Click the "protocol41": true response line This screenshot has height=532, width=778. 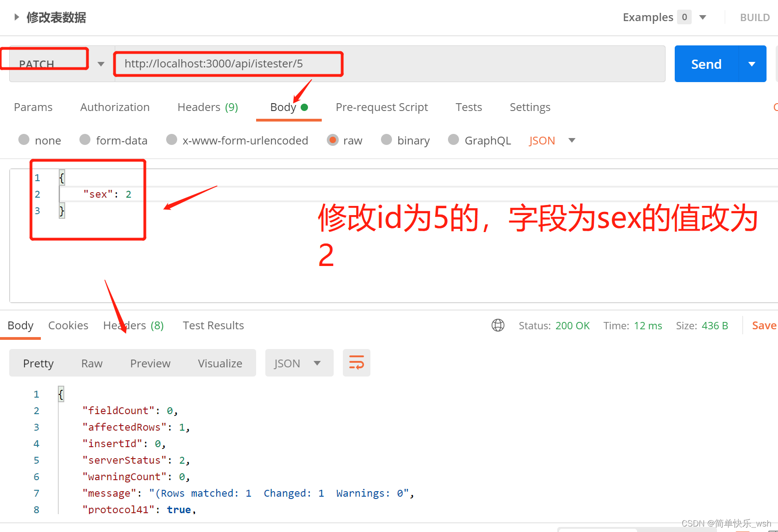[x=139, y=510]
